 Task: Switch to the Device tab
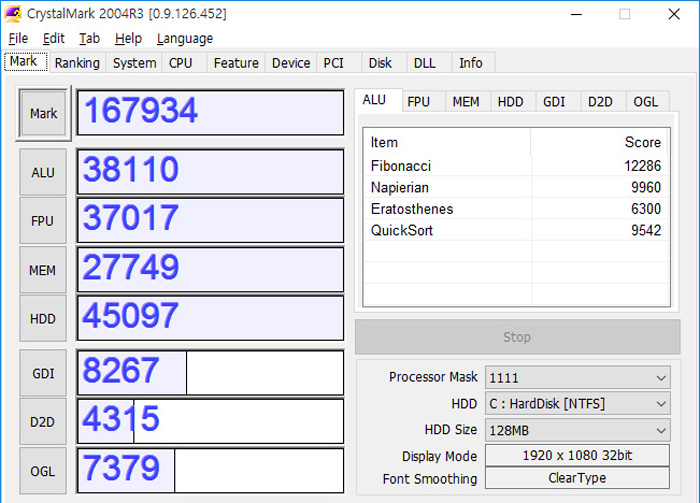[291, 63]
